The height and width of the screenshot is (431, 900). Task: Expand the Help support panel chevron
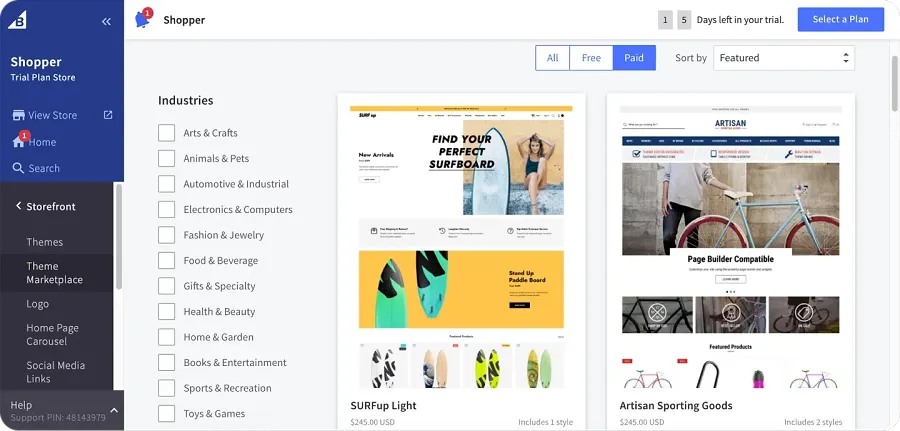coord(114,410)
